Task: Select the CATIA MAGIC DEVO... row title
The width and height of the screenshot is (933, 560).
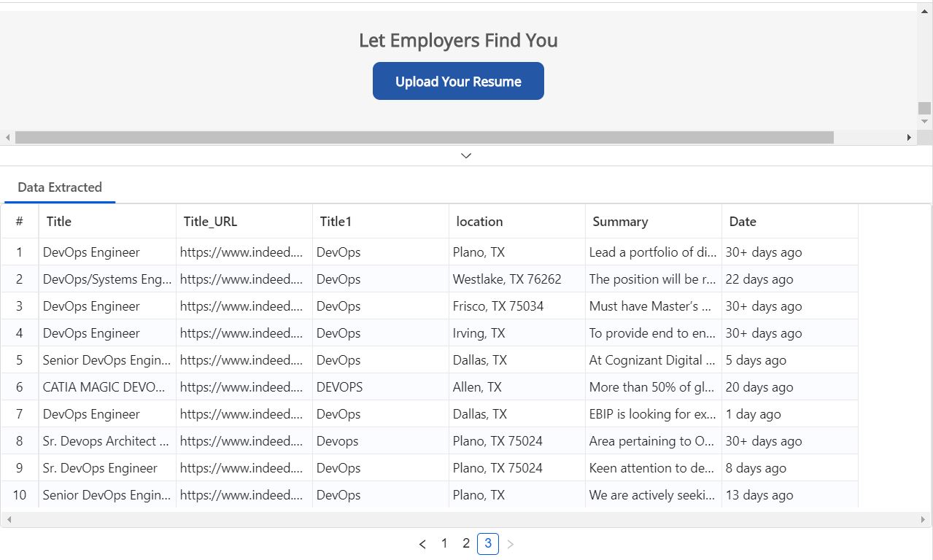Action: pos(104,387)
